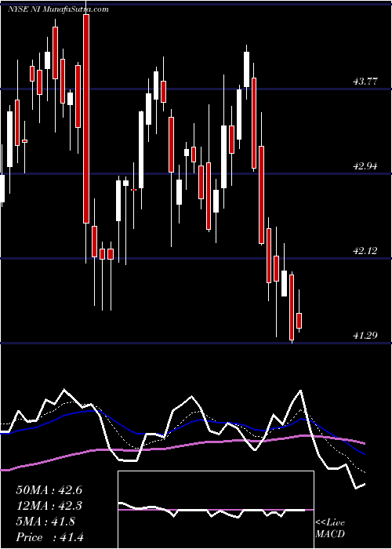Click the 41.29 price level label
The image size is (392, 549).
(365, 336)
